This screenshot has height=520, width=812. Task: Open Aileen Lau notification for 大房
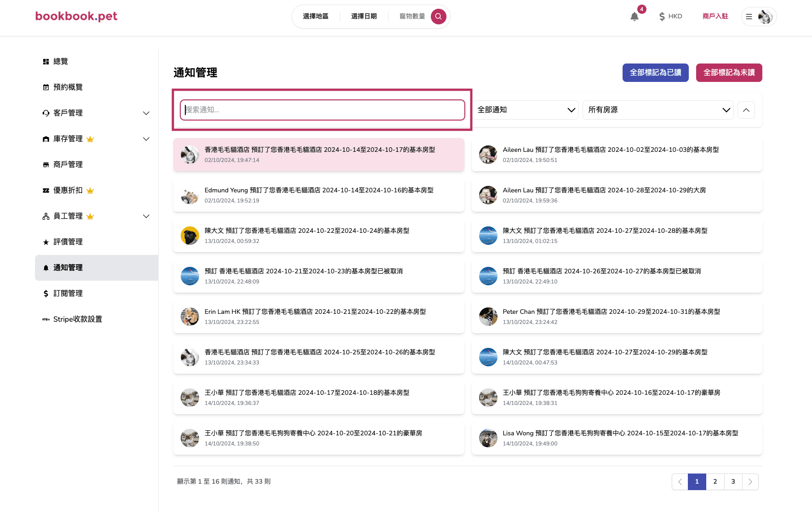point(617,195)
